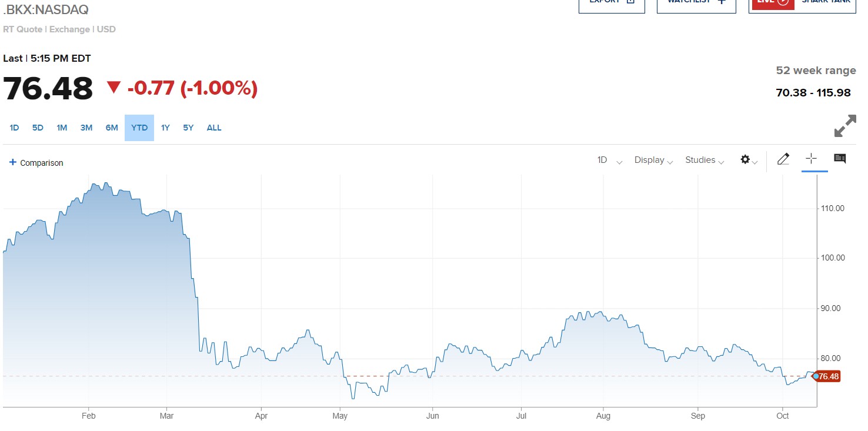Open the Studies dropdown
The width and height of the screenshot is (868, 431).
(x=704, y=160)
